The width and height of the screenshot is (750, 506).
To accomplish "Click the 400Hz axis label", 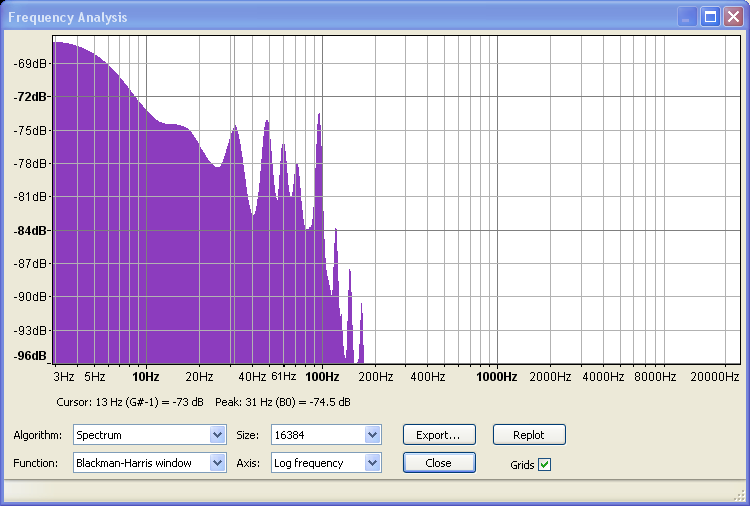I will [x=428, y=377].
